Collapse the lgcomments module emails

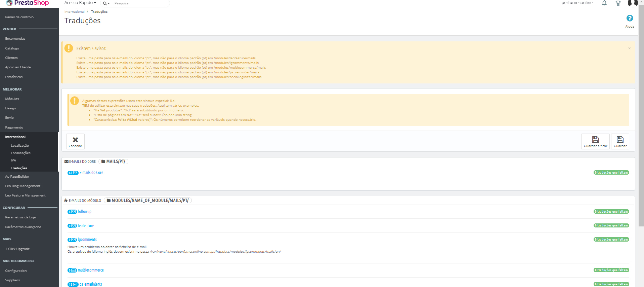click(87, 240)
